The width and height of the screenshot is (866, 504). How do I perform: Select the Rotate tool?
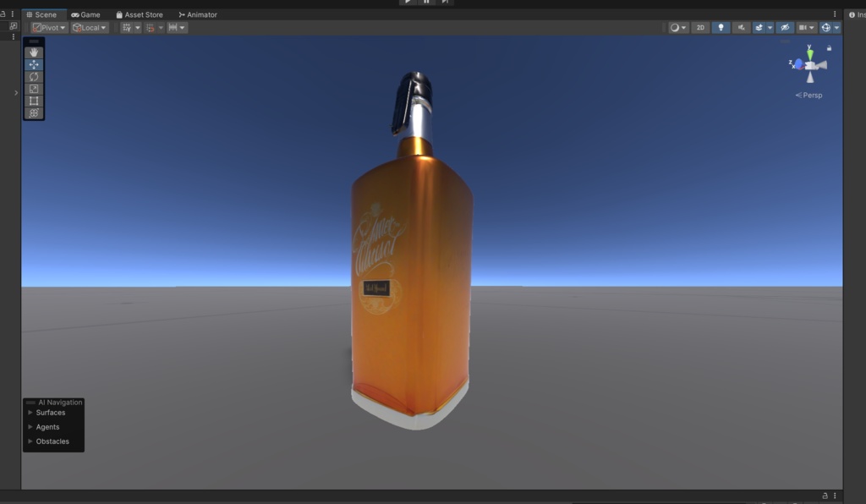(34, 76)
